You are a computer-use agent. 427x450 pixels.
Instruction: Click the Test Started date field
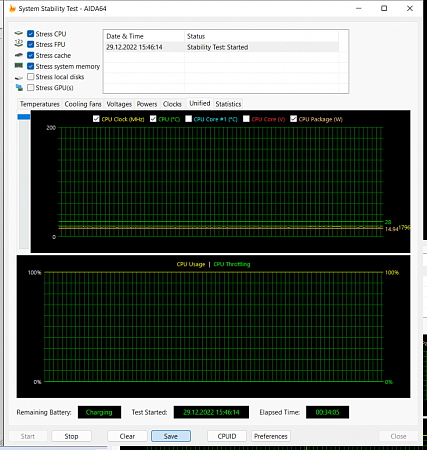(211, 412)
